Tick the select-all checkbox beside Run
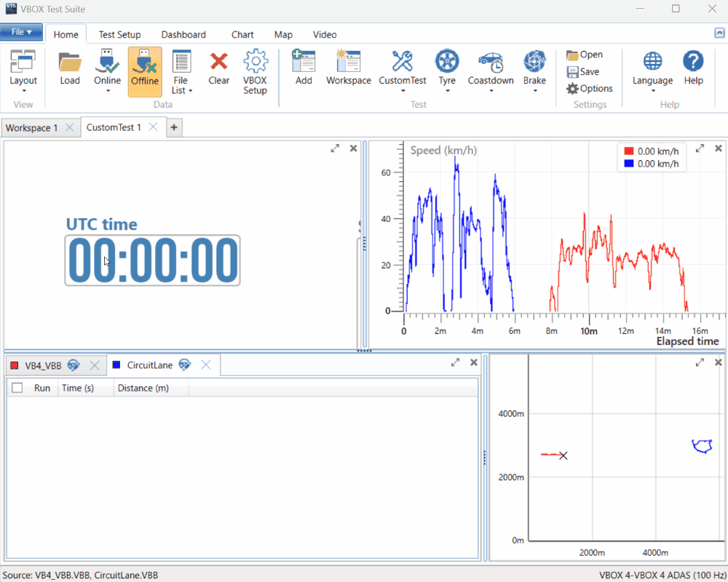728x582 pixels. point(17,388)
